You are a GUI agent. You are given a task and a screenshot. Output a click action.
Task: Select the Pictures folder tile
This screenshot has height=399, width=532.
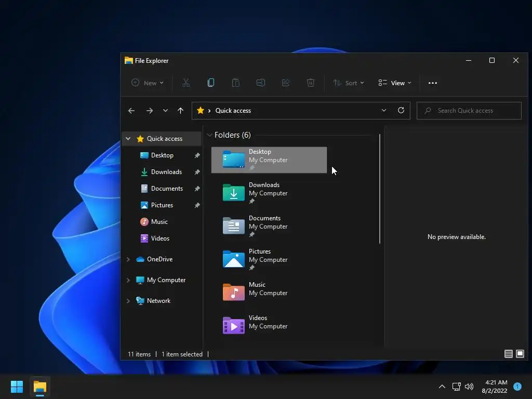click(269, 260)
